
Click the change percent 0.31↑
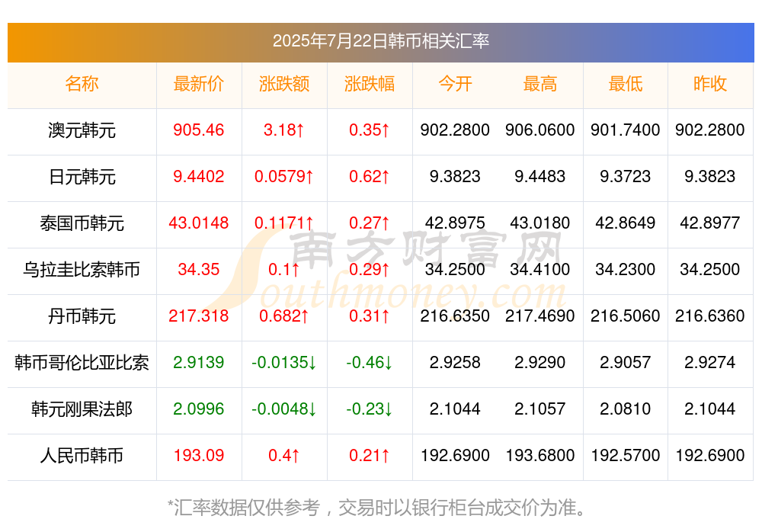coord(370,316)
